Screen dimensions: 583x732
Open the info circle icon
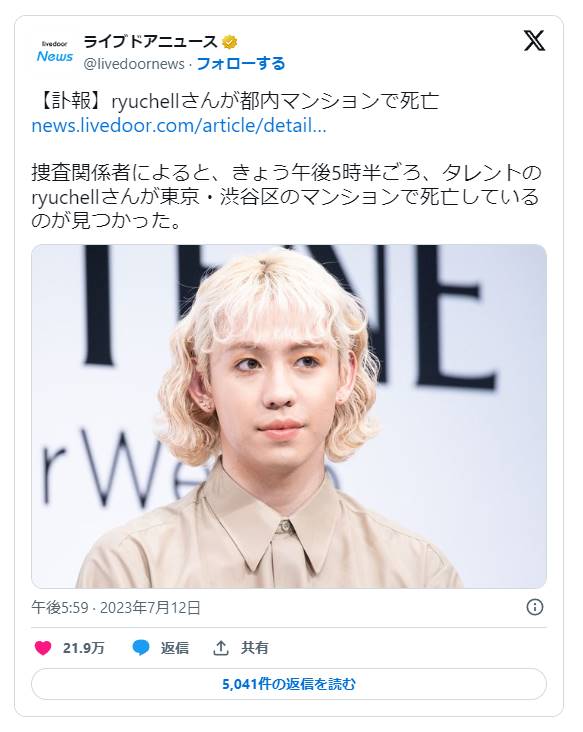(534, 607)
